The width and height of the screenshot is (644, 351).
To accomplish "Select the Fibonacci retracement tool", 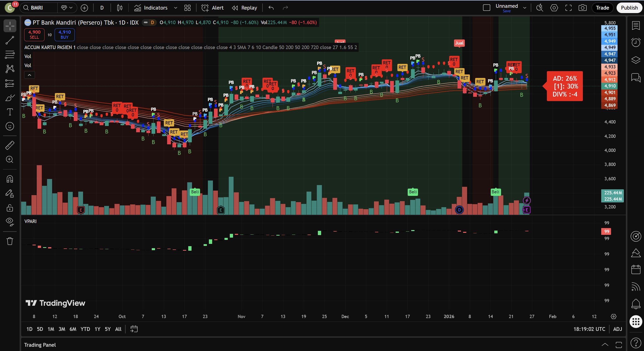I will [10, 55].
